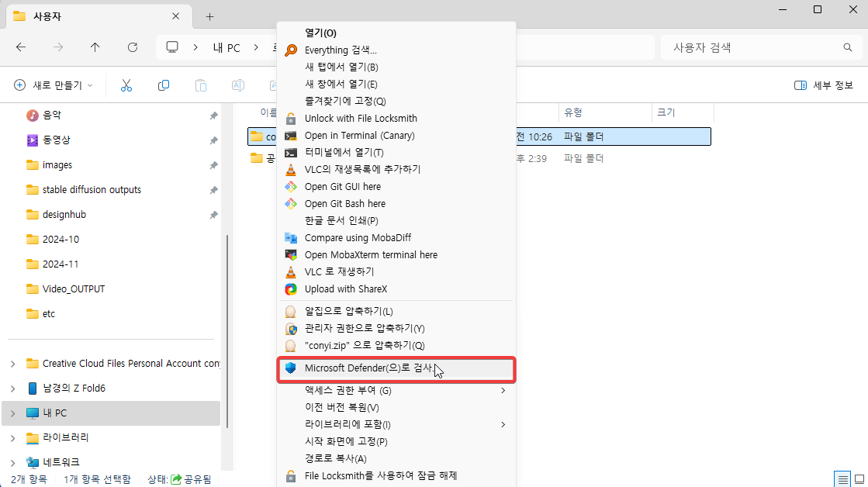Viewport: 868px width, 487px height.
Task: Click the refresh button in the navigation bar
Action: coord(132,47)
